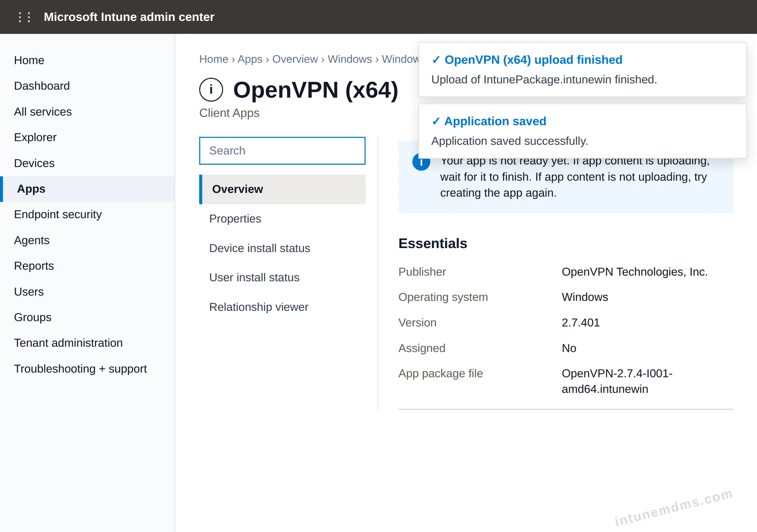Screen dimensions: 757x532
Task: Open the Overview breadcrumb link
Action: tap(295, 59)
